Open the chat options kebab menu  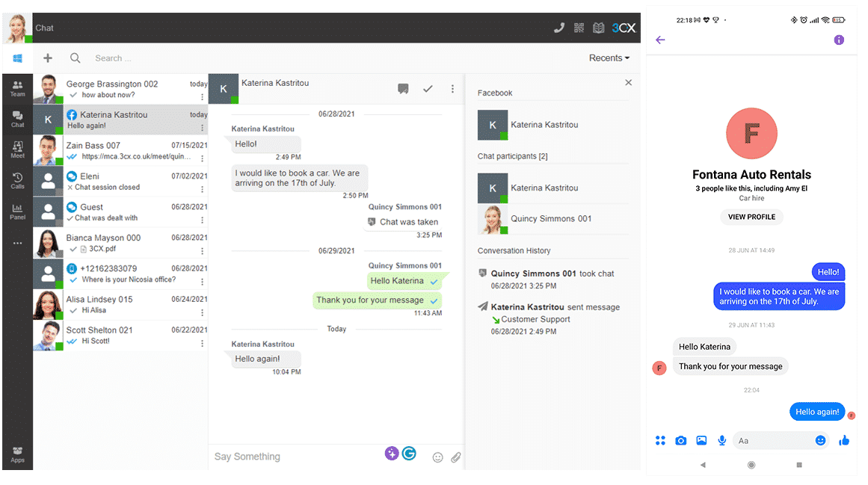click(452, 88)
